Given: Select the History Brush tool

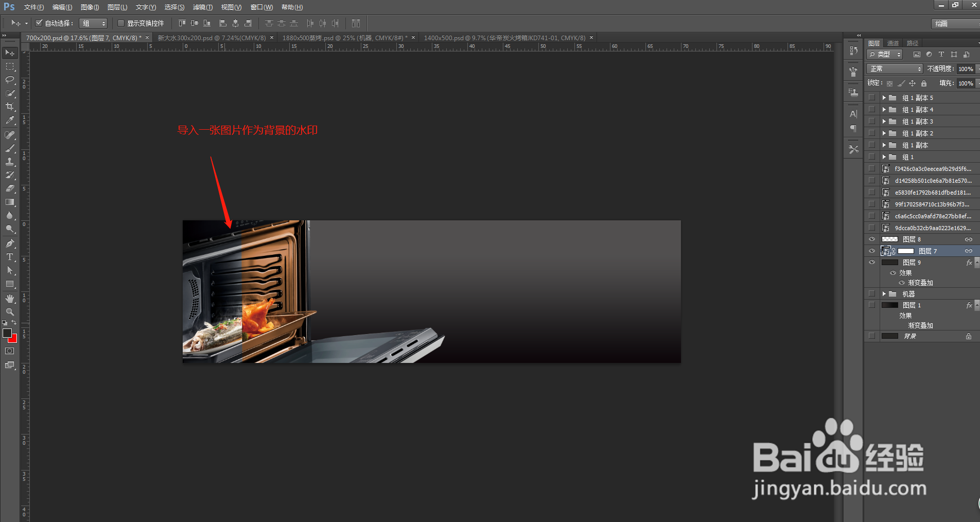Looking at the screenshot, I should click(10, 175).
